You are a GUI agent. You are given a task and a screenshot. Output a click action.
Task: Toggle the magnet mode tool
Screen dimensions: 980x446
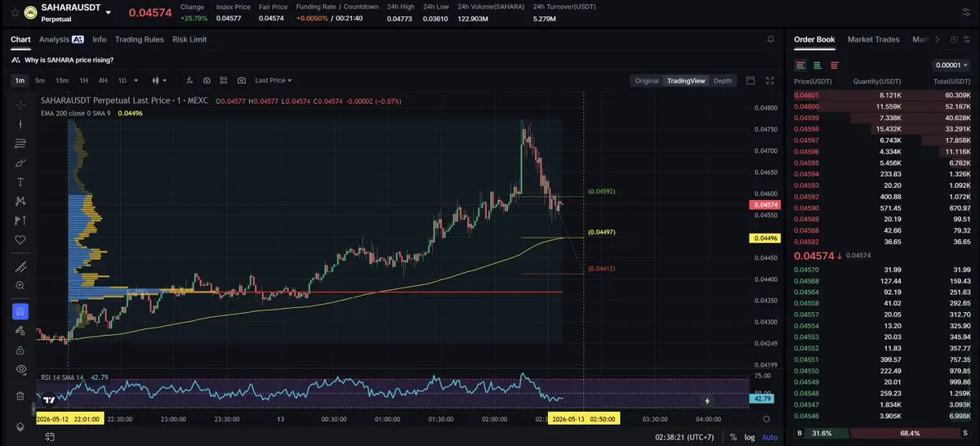pyautogui.click(x=20, y=311)
